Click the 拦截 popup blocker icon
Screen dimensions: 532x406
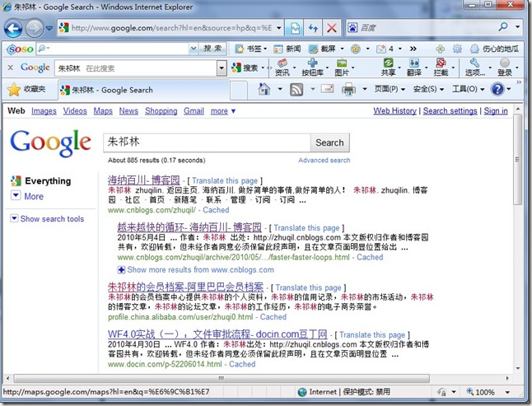pyautogui.click(x=441, y=68)
